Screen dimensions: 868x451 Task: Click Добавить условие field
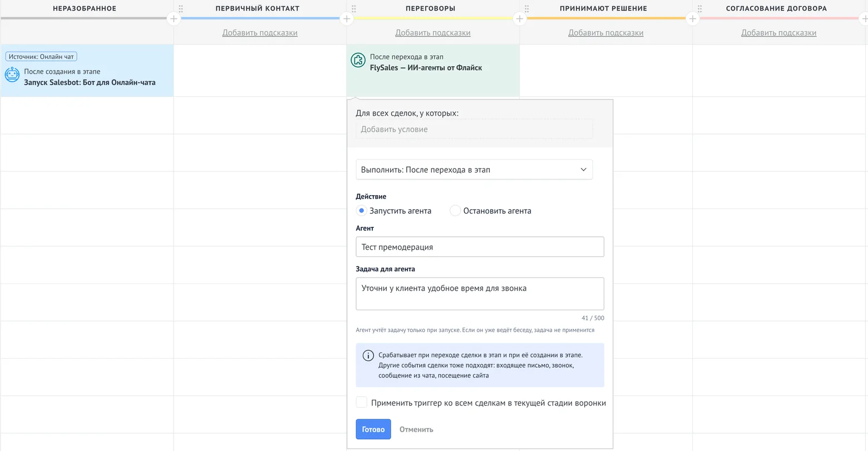coord(474,129)
